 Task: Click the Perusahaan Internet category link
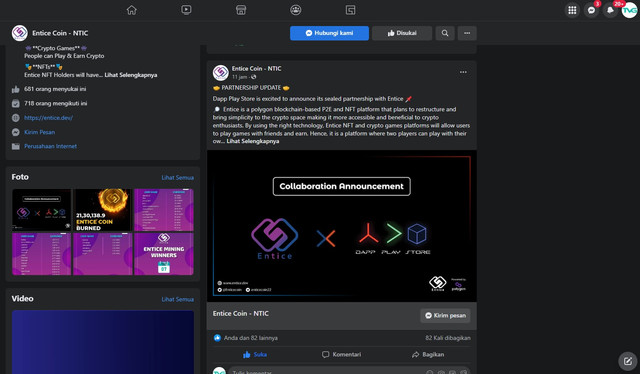(x=50, y=146)
